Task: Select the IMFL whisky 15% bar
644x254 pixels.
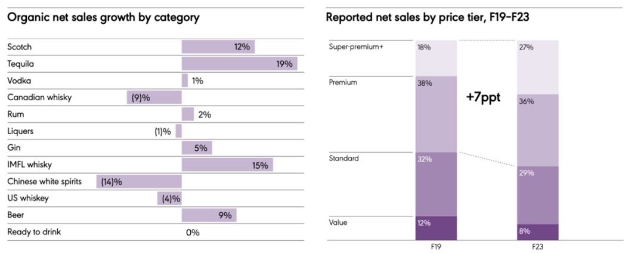Action: tap(227, 165)
